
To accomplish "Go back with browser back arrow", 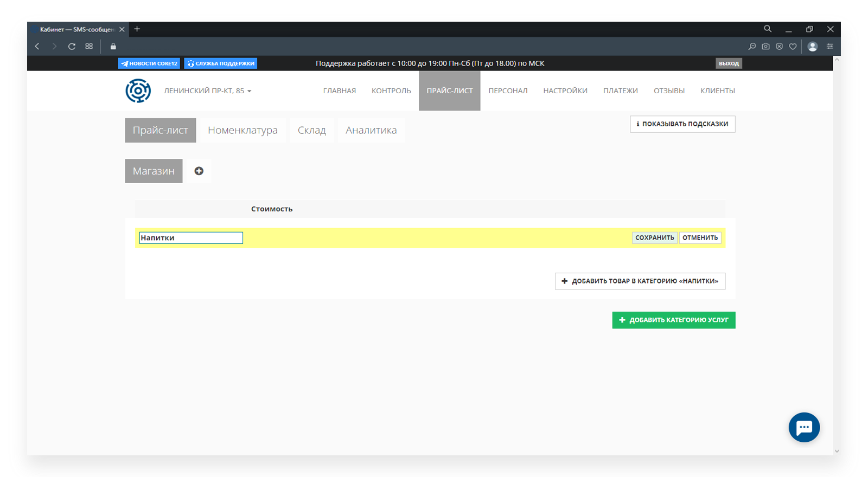I will tap(37, 47).
